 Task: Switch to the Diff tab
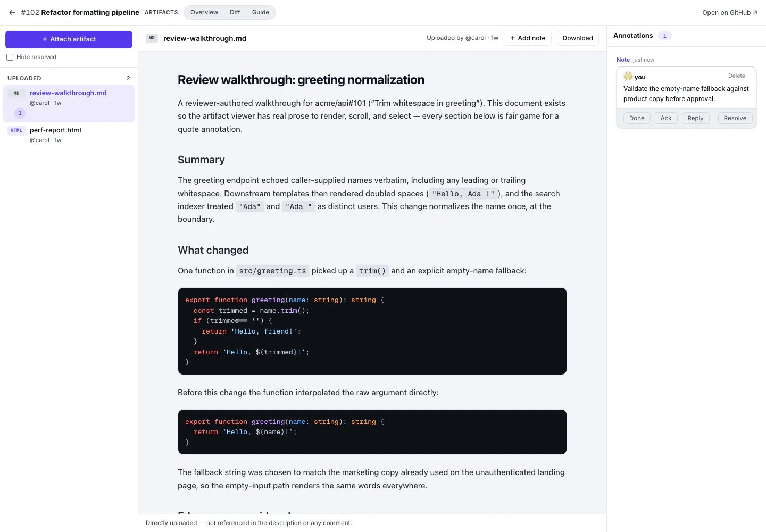coord(235,12)
